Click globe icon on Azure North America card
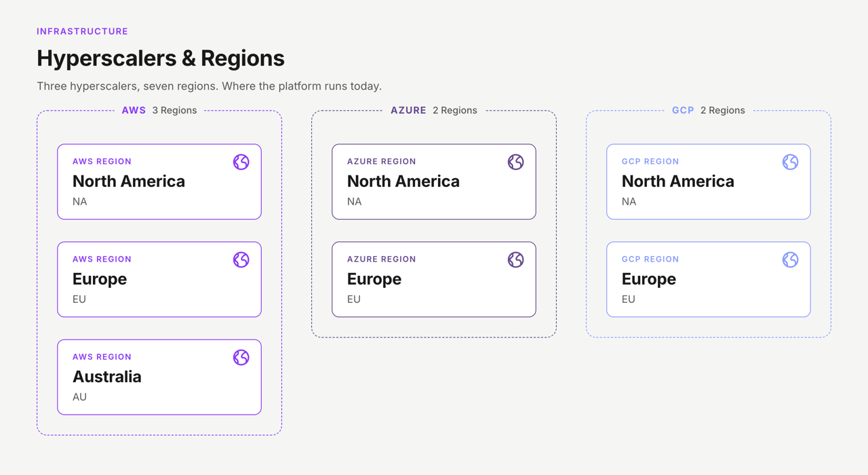This screenshot has height=475, width=868. [516, 162]
